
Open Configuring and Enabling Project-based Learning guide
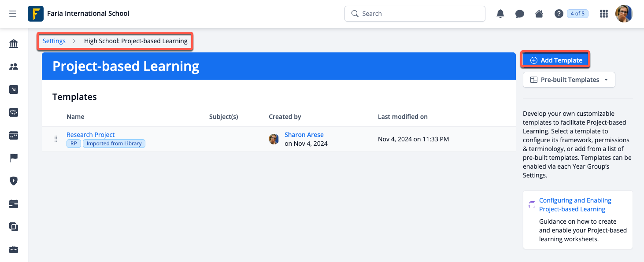pos(575,205)
